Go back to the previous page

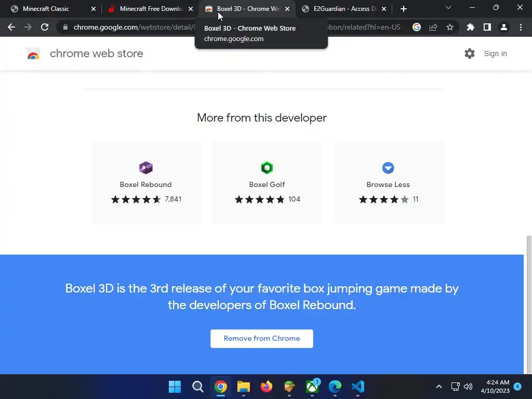(11, 27)
